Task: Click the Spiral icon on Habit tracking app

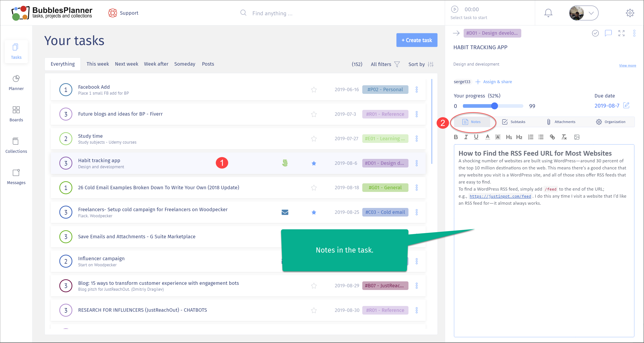Action: [285, 163]
